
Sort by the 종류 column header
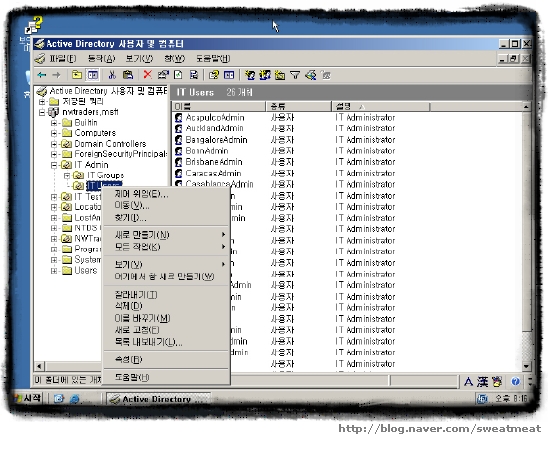[x=299, y=106]
